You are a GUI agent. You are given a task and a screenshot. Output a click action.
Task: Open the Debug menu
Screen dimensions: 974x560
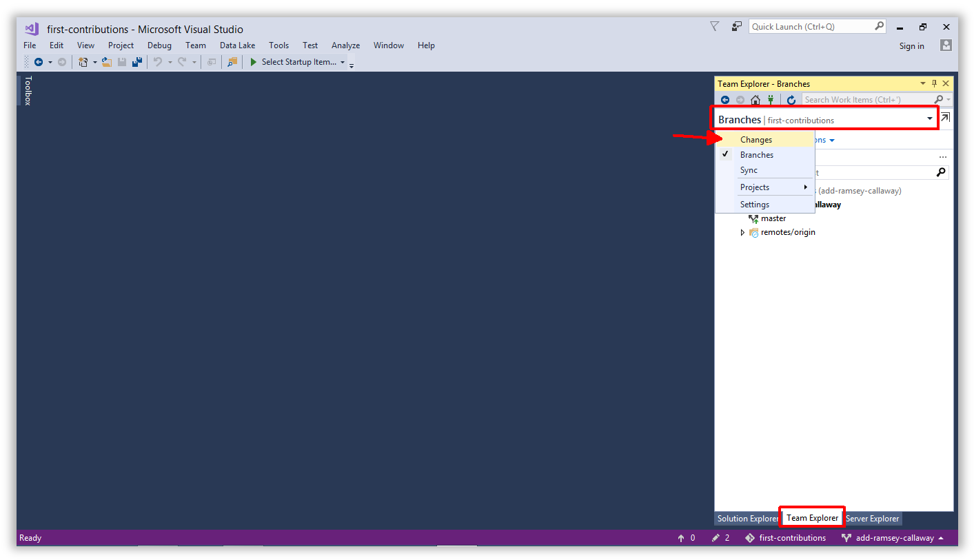tap(159, 45)
